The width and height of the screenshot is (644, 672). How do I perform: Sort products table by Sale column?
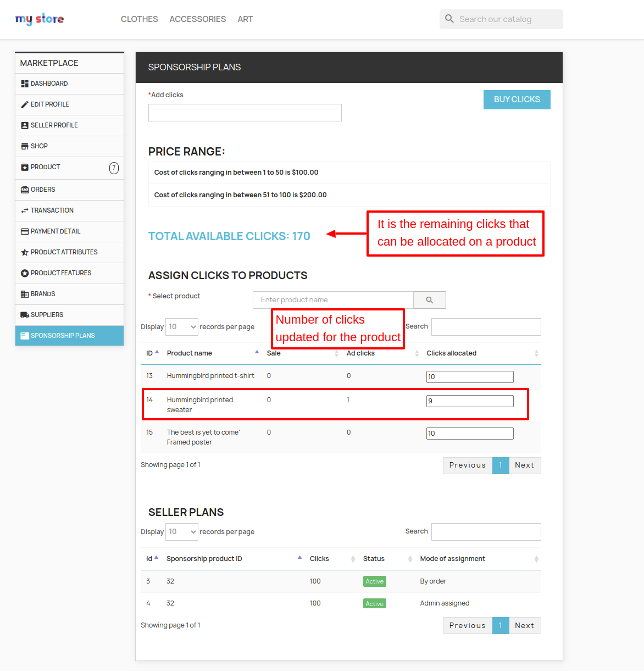click(x=302, y=353)
